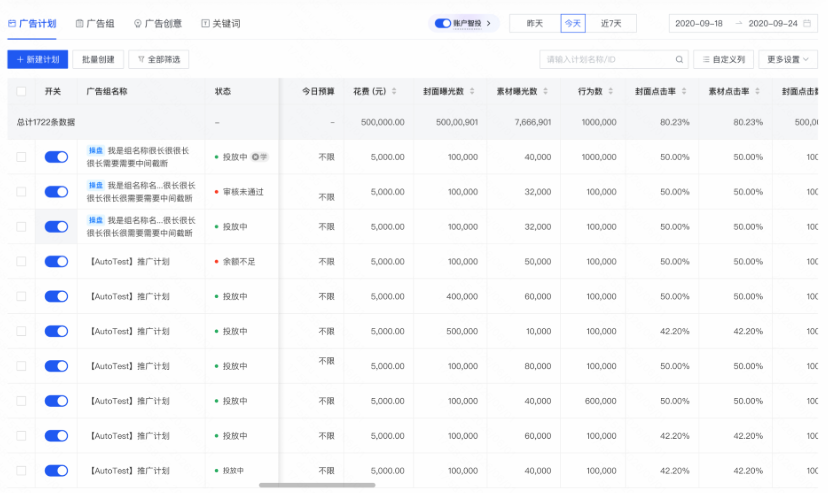Toggle switch for 审核未通过 row
828x493 pixels.
[x=57, y=192]
